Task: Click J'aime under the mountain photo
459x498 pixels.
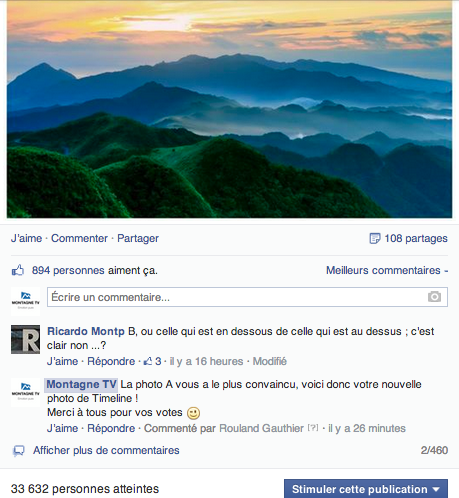Action: 26,238
